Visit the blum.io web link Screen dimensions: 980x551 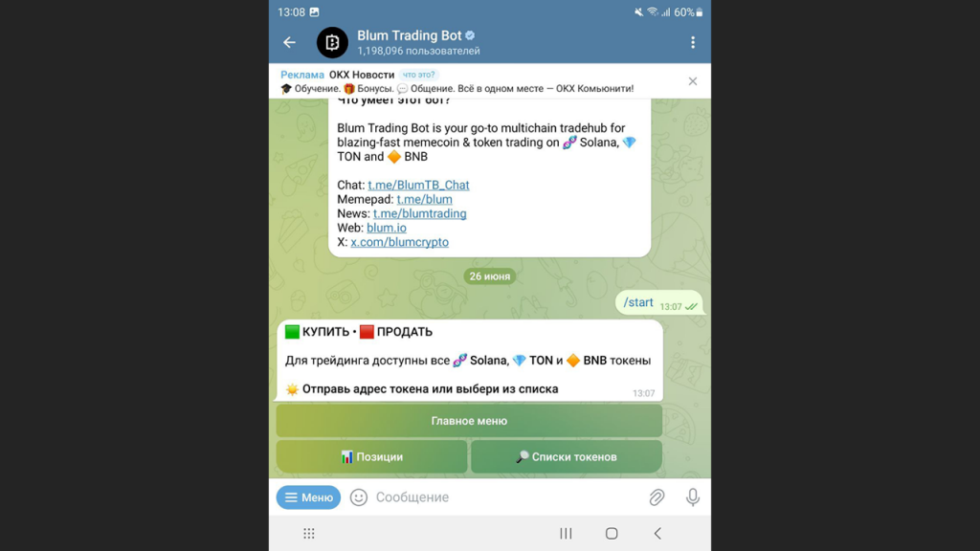(387, 228)
